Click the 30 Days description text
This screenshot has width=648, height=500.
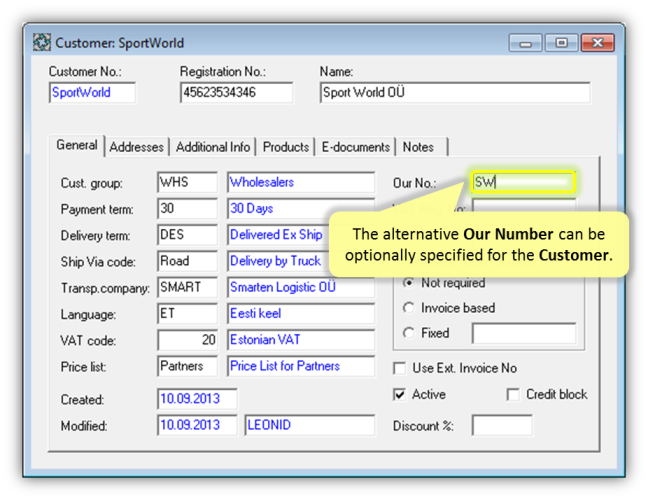pos(252,208)
